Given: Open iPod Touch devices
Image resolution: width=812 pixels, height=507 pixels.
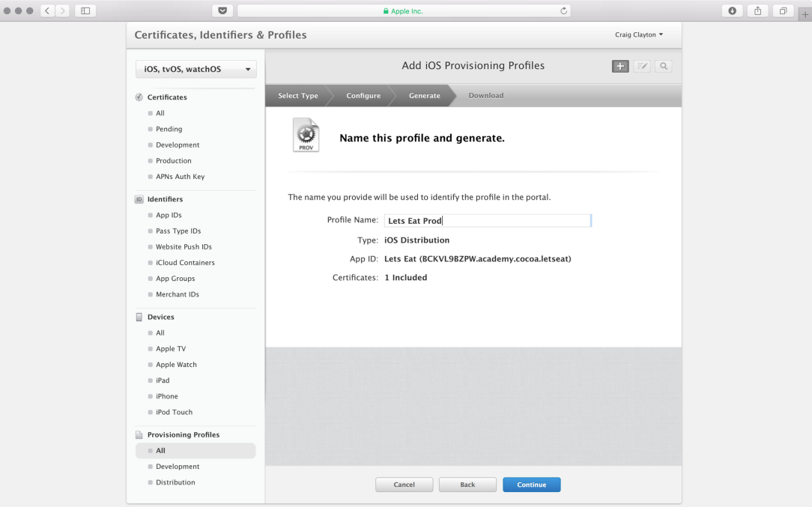Looking at the screenshot, I should [174, 412].
